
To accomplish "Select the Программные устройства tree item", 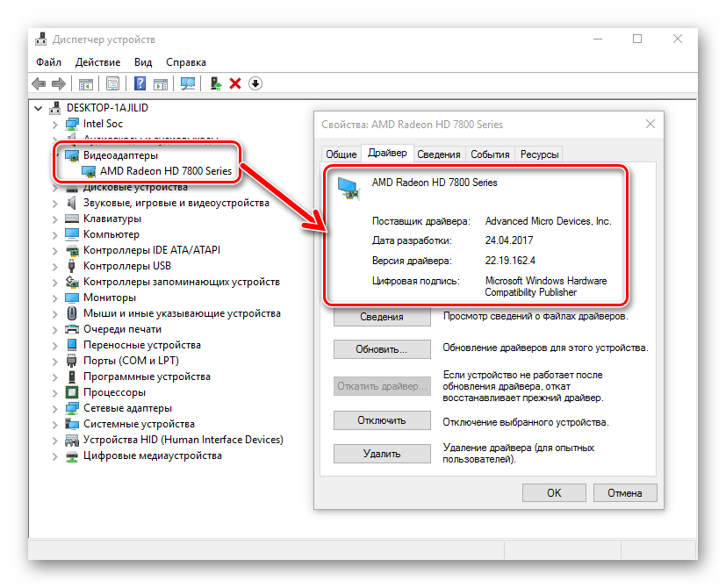I will (x=147, y=376).
